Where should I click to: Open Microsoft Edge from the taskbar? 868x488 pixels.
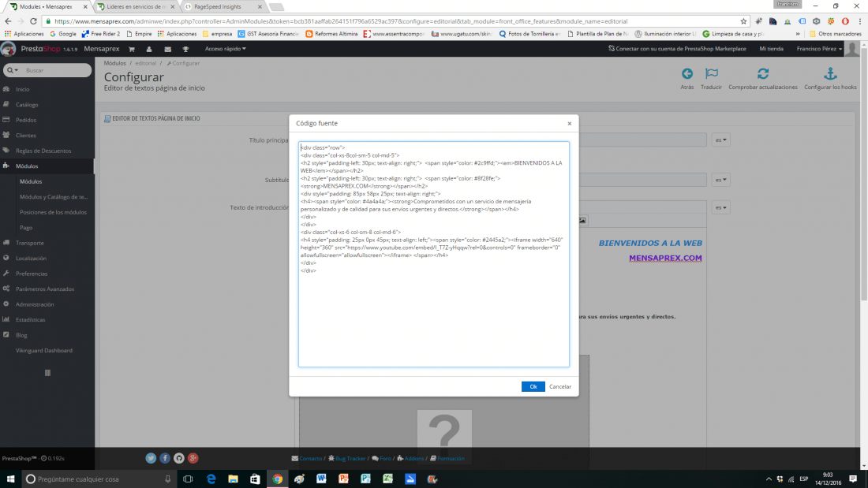(x=211, y=479)
